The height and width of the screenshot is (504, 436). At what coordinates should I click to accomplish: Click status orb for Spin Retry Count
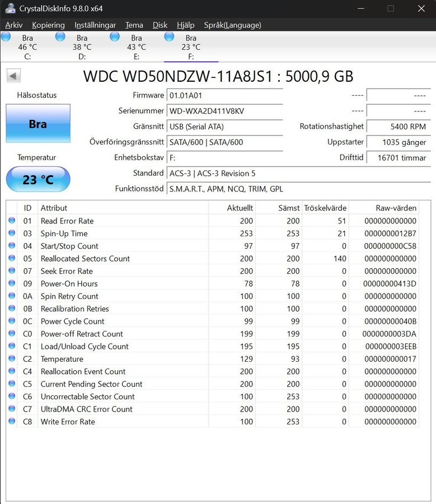pos(12,296)
